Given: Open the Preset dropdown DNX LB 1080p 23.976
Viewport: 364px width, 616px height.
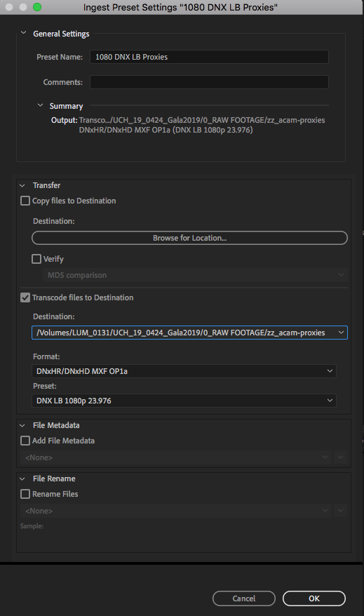Looking at the screenshot, I should 184,401.
